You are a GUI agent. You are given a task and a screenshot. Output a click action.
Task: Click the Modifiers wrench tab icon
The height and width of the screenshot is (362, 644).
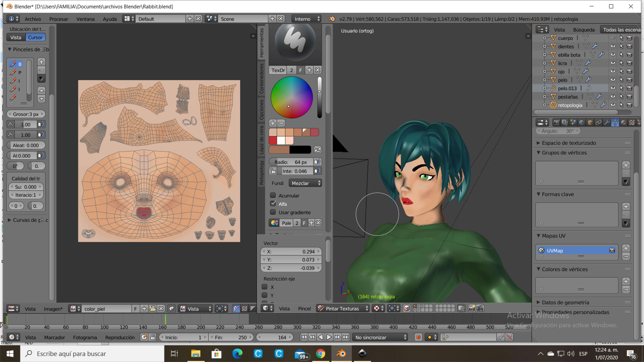coord(607,122)
